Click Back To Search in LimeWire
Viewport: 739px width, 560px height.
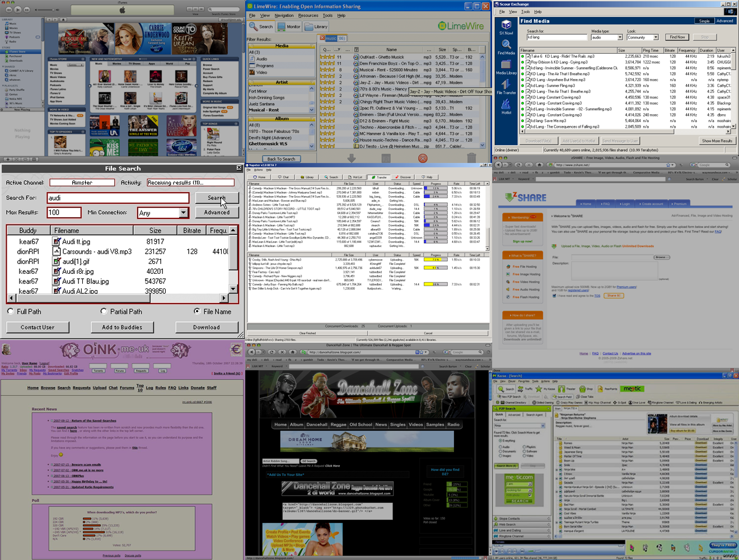point(281,159)
